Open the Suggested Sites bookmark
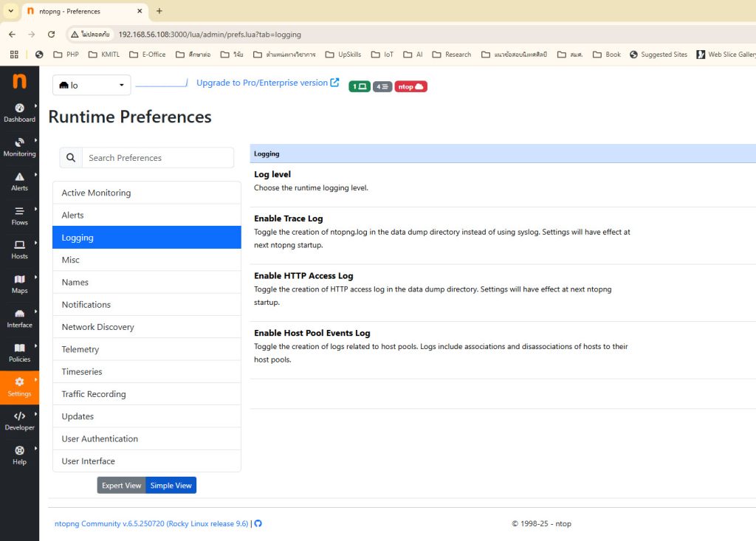Screen dimensions: 756x541 coord(659,55)
